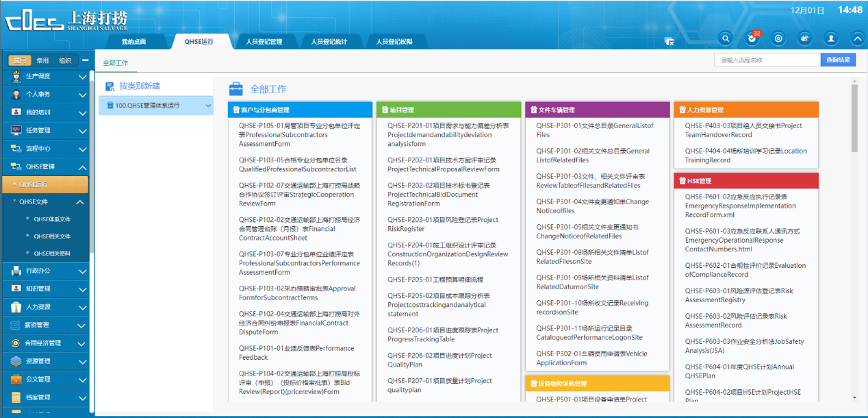Viewport: 868px width, 418px height.
Task: Open the task notifications icon with badge 32
Action: (752, 39)
